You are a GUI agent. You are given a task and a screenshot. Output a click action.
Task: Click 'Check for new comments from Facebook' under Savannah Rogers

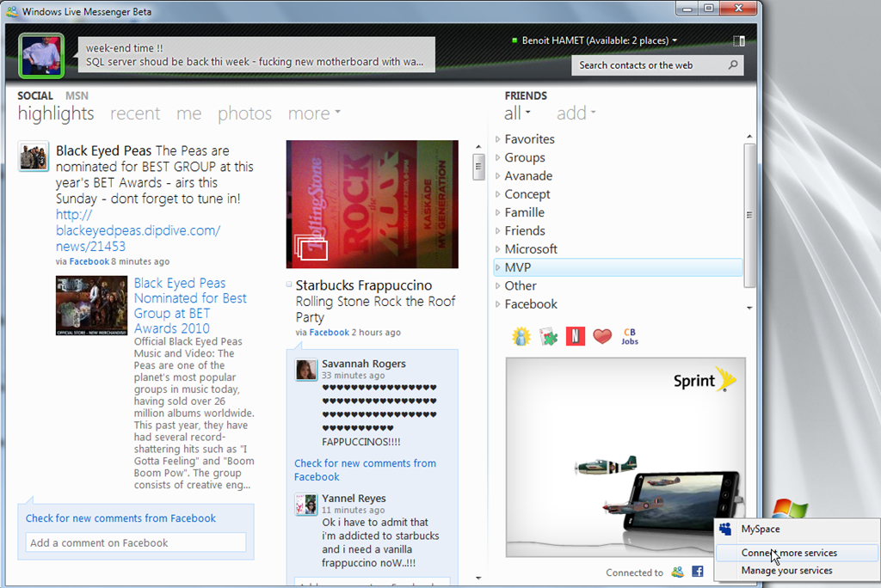coord(365,469)
